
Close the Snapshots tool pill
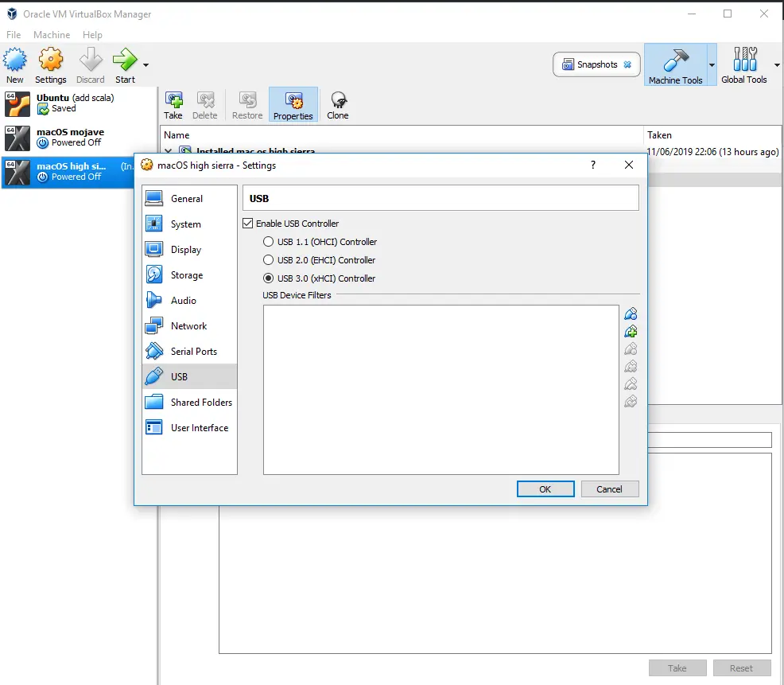[627, 64]
